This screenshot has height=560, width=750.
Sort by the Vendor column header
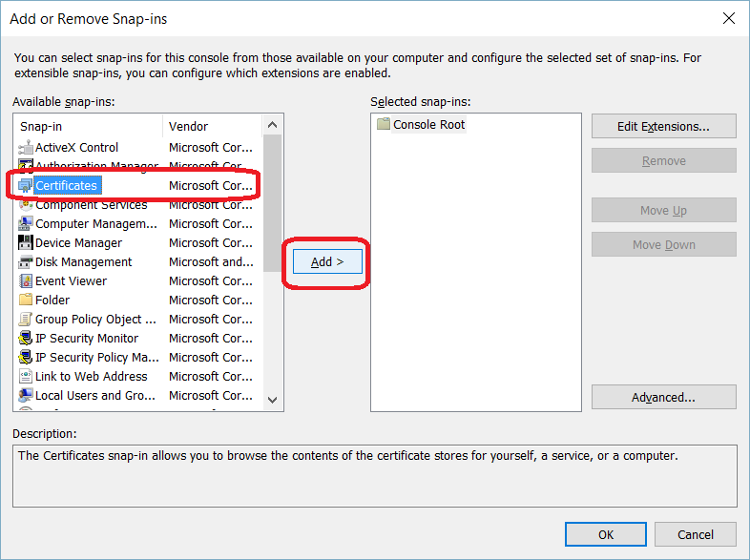pyautogui.click(x=210, y=126)
